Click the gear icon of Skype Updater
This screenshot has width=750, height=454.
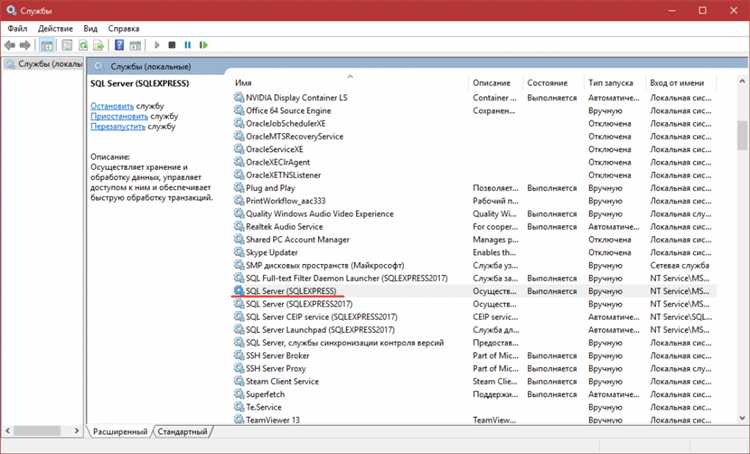[x=239, y=253]
